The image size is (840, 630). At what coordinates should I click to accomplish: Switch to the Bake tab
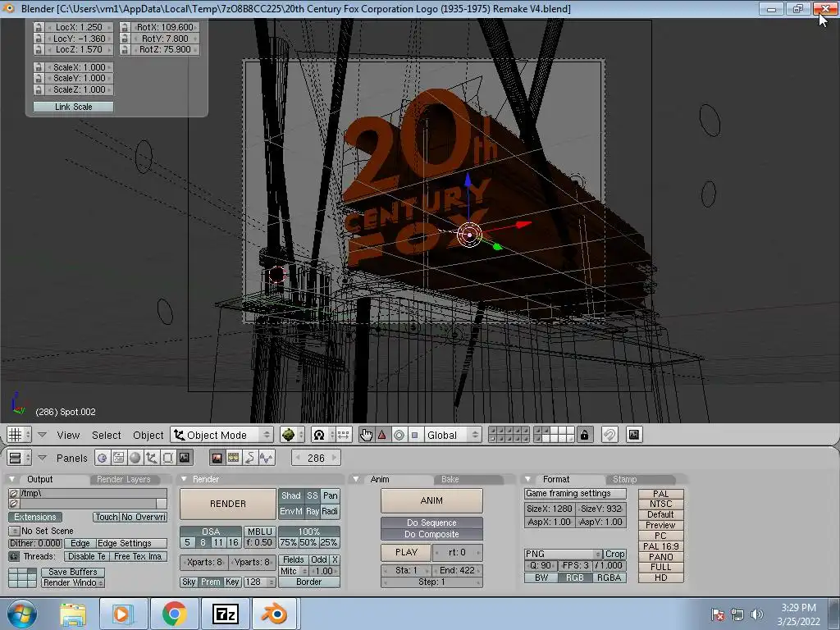[x=450, y=479]
